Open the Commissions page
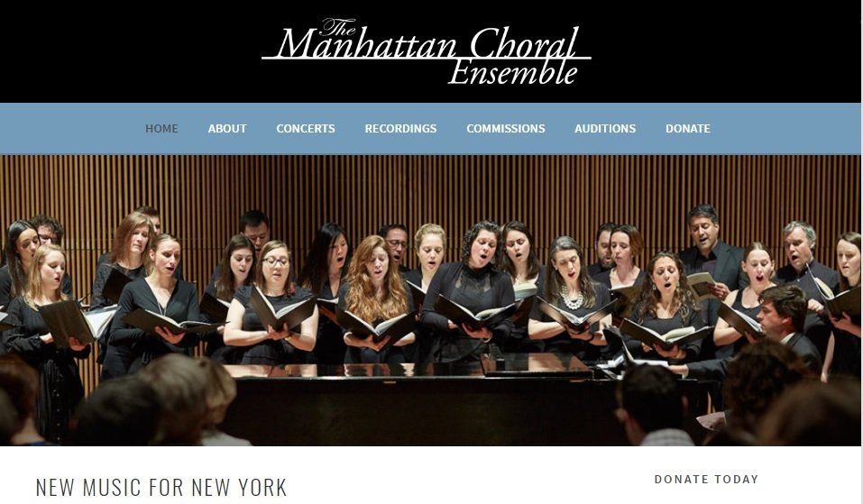 coord(505,129)
